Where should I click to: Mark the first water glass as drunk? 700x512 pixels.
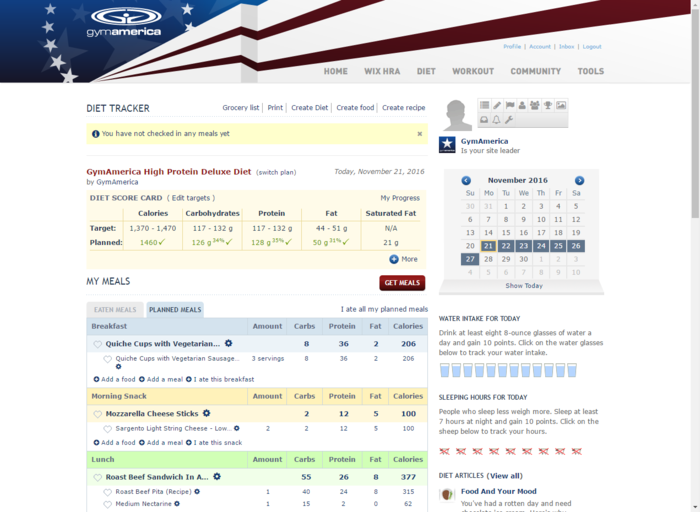pos(445,370)
